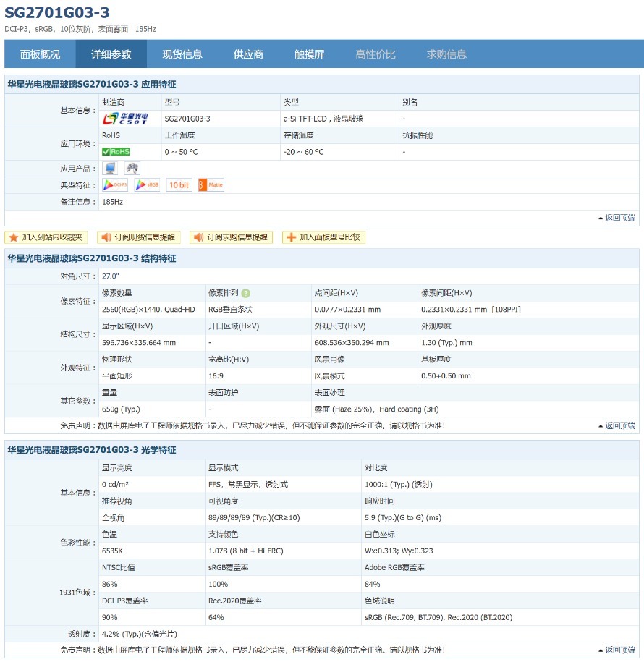Click outline size 608.536×350.294 mm
Screen dimensions: 644x662
point(352,343)
